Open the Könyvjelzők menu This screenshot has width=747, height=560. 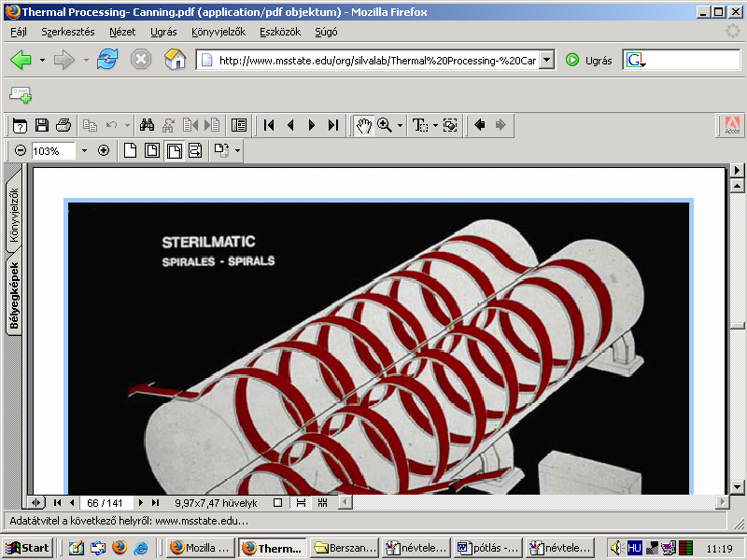pyautogui.click(x=218, y=32)
